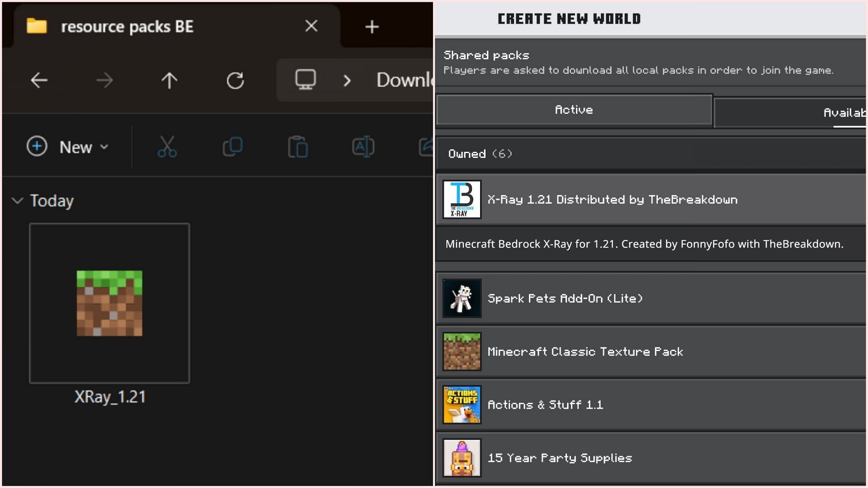The height and width of the screenshot is (488, 868).
Task: Click the navigate up arrow button
Action: [x=170, y=80]
